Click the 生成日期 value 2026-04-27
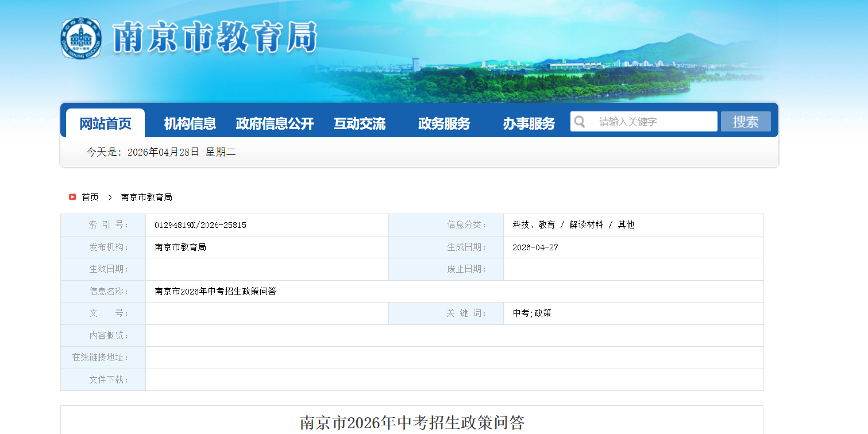The image size is (868, 434). point(535,247)
